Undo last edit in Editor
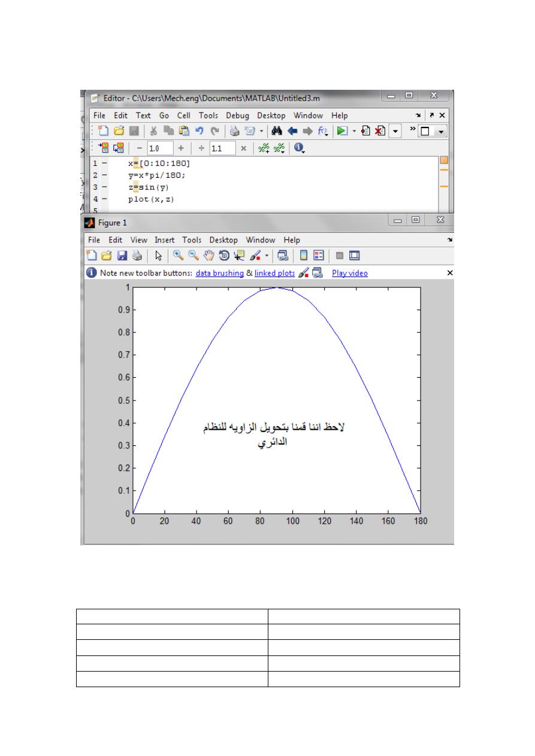The width and height of the screenshot is (535, 756). coord(199,130)
